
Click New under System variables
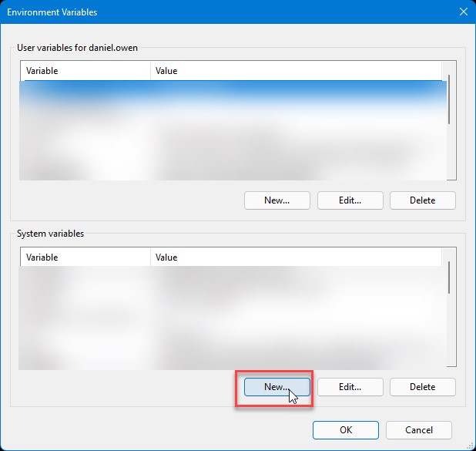pos(277,387)
